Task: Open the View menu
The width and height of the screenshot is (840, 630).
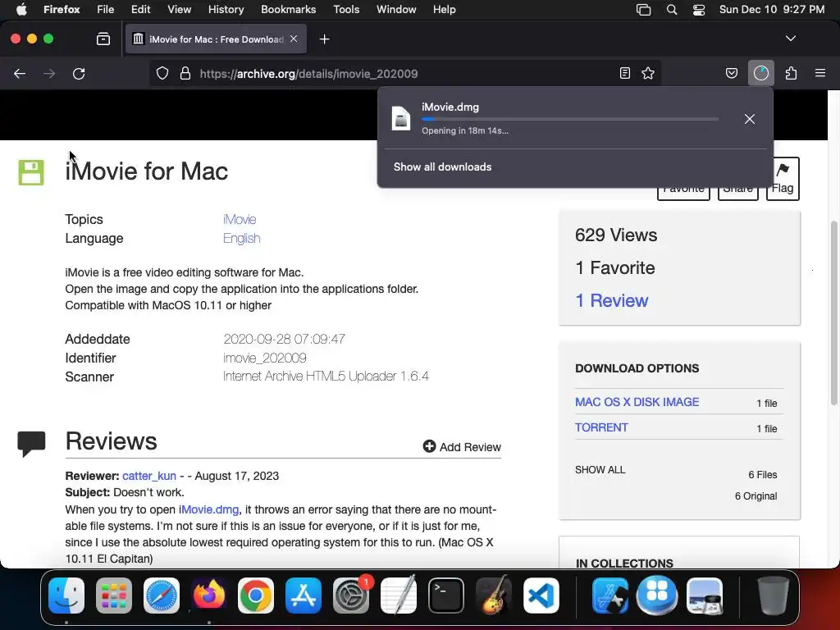Action: pos(180,9)
